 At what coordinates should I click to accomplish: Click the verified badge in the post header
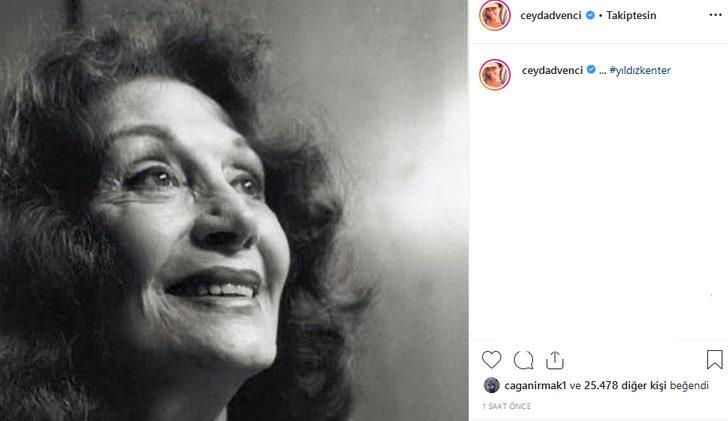pyautogui.click(x=592, y=17)
